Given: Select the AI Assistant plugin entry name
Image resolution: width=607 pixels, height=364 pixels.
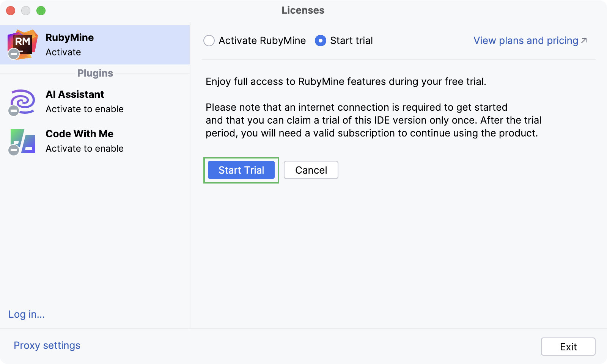Looking at the screenshot, I should 75,94.
